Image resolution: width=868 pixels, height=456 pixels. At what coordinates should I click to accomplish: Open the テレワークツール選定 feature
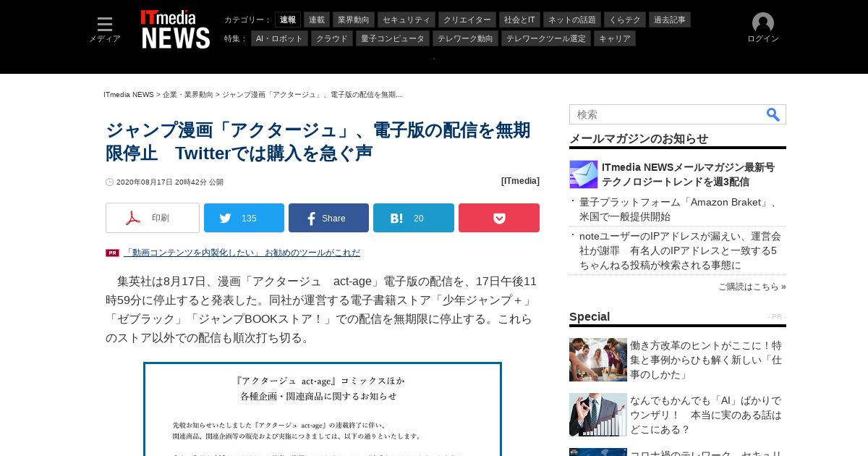(x=546, y=38)
